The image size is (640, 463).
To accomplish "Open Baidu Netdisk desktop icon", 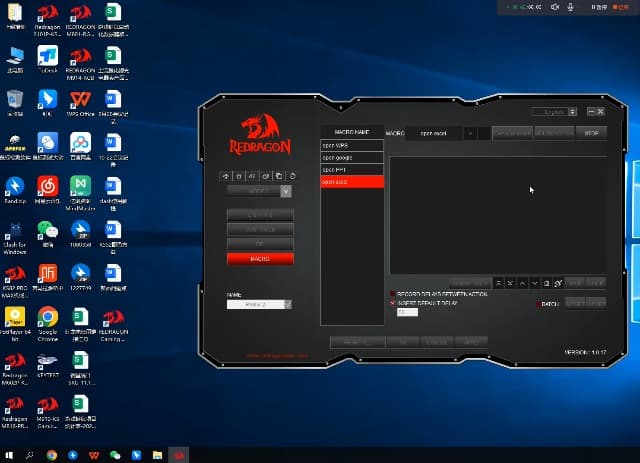I will (x=80, y=146).
